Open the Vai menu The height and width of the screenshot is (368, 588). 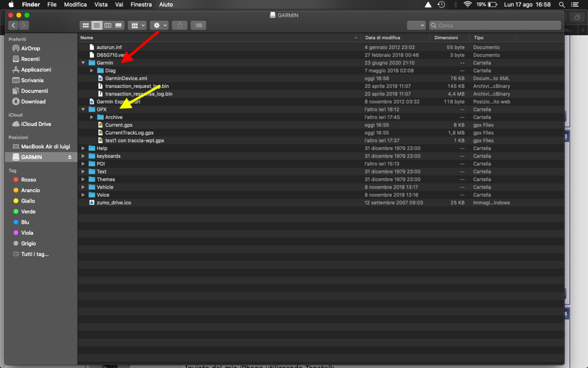tap(119, 5)
